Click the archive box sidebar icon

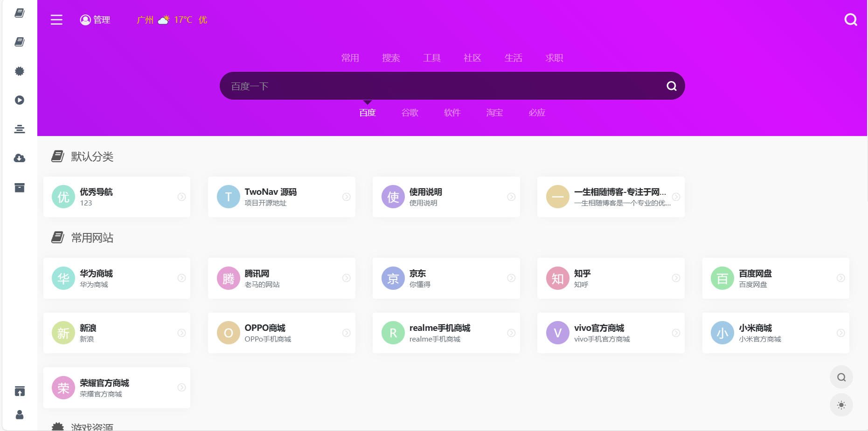20,188
